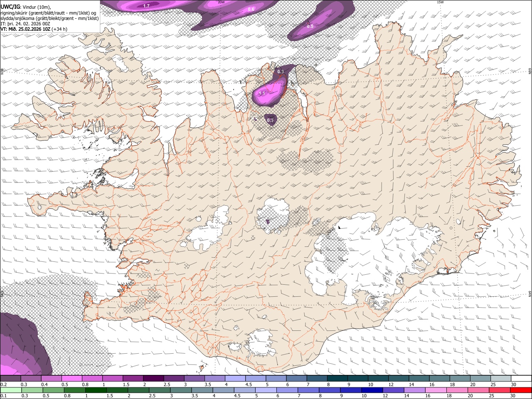Select the pale green swatch above 0.1
Viewport: 532px width, 399px height.
11,390
